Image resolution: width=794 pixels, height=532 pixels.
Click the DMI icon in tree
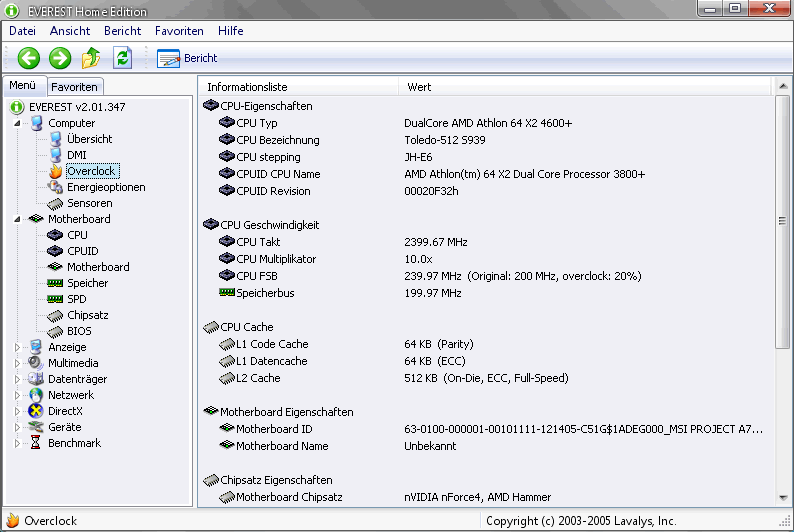tap(56, 155)
